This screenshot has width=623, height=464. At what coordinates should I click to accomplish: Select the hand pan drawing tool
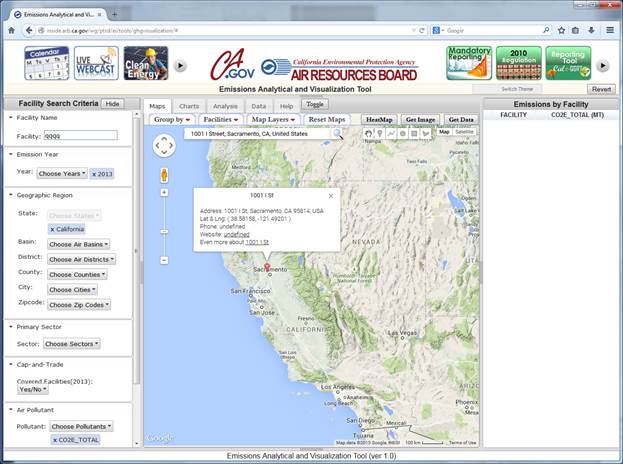[368, 133]
